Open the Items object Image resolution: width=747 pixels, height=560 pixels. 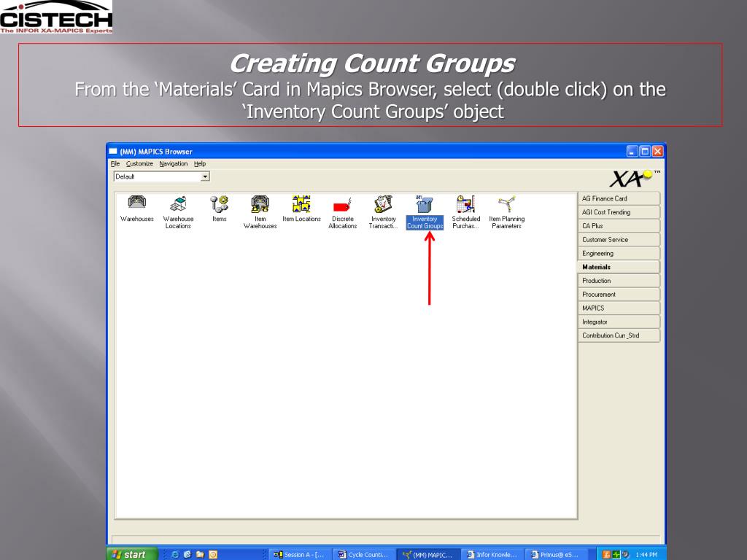pos(219,209)
